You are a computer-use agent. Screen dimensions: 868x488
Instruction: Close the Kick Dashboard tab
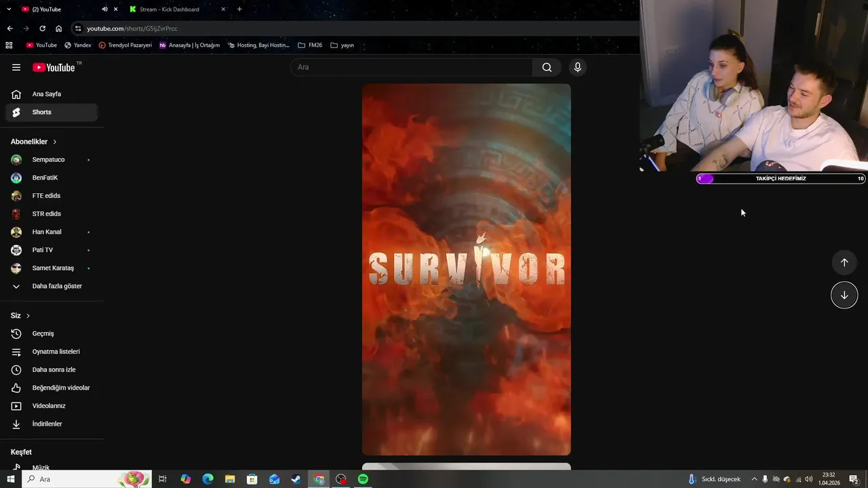pos(223,9)
